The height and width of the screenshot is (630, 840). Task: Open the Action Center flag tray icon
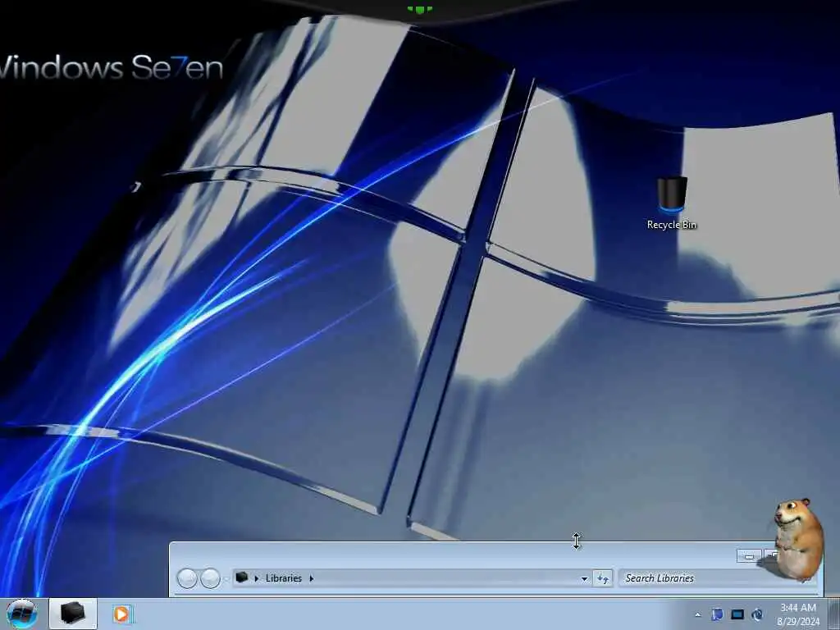point(717,614)
